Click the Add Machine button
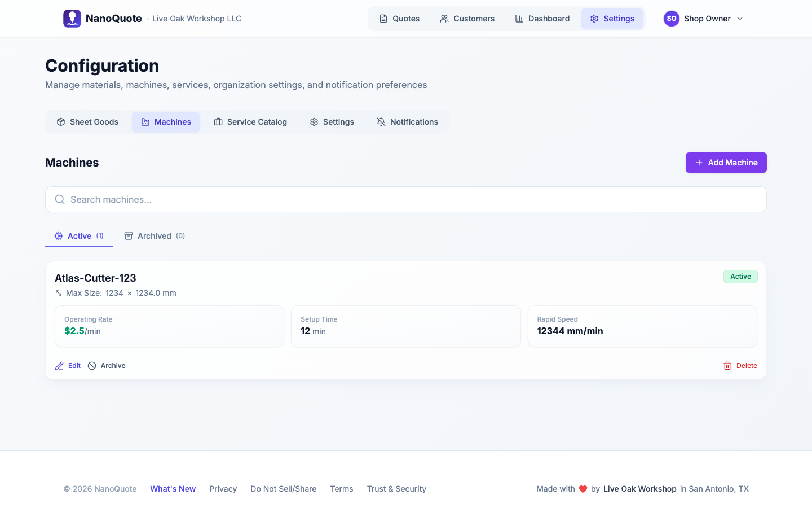Viewport: 812px width, 508px height. (x=726, y=163)
